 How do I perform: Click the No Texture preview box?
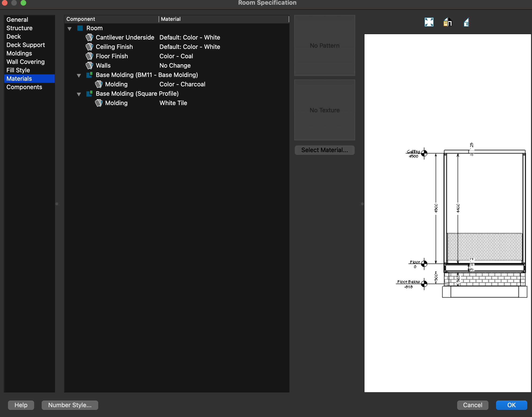coord(324,110)
